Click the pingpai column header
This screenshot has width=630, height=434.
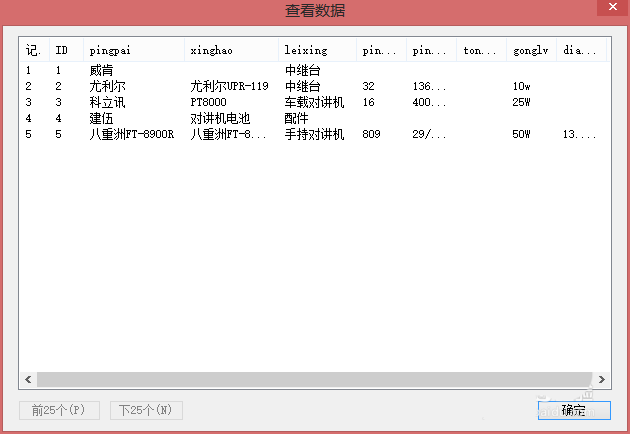pyautogui.click(x=134, y=50)
